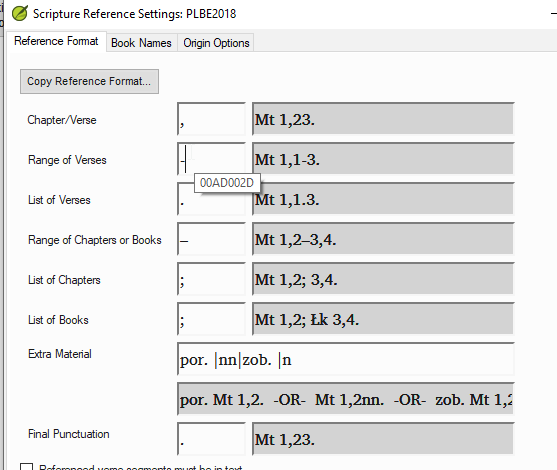The image size is (557, 470).
Task: Click the Extra Material text field
Action: pos(346,359)
